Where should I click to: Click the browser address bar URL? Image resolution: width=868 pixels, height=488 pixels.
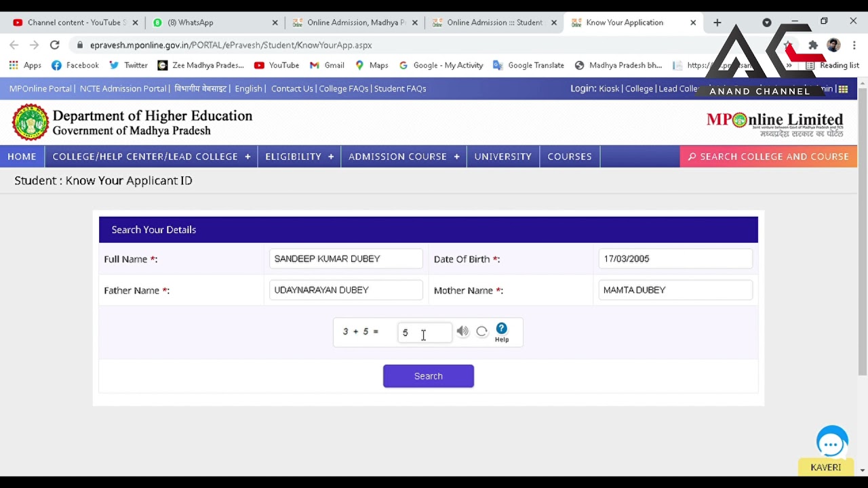(231, 45)
